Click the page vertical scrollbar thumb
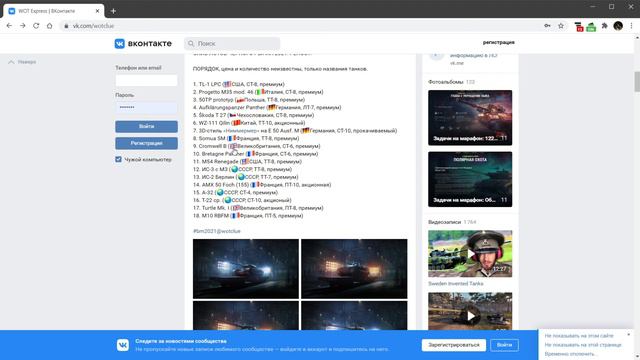This screenshot has width=640, height=360. pos(637,81)
